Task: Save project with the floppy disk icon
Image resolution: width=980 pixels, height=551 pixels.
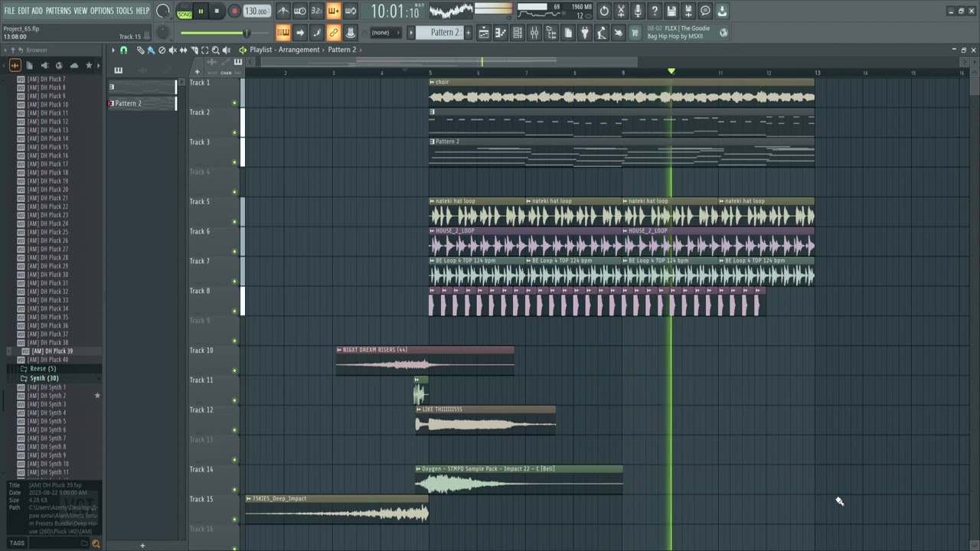Action: tap(671, 11)
